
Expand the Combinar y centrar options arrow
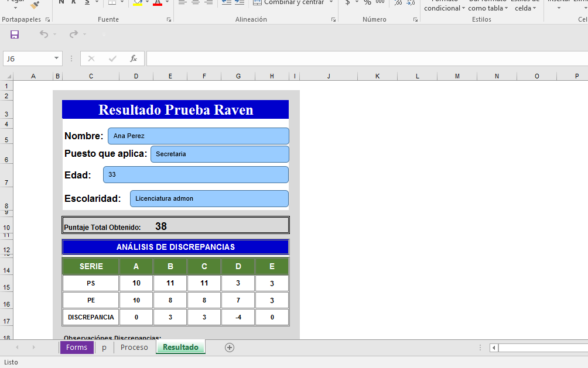[331, 2]
